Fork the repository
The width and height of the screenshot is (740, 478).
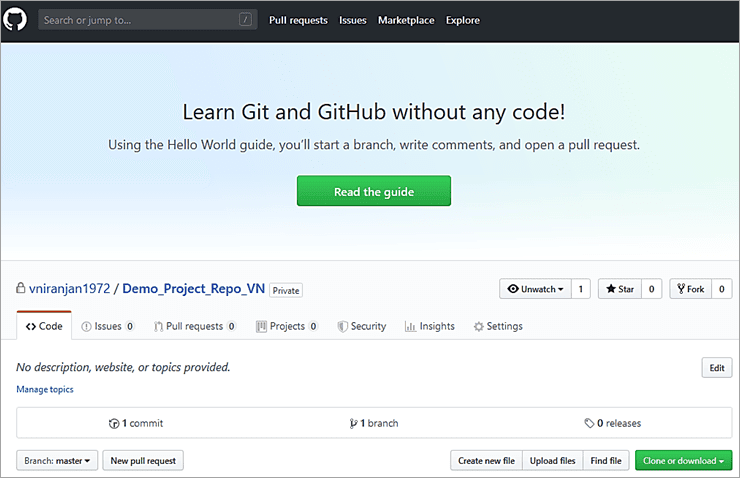click(x=690, y=289)
